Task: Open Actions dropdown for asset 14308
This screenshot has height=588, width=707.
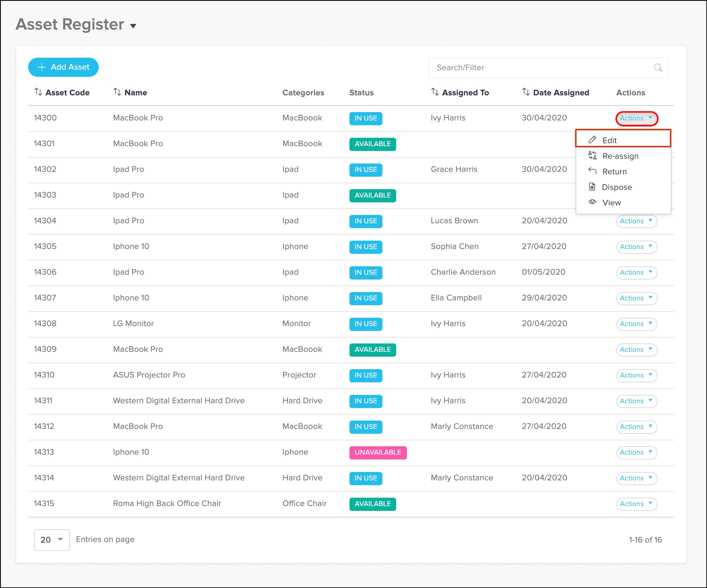Action: click(636, 324)
